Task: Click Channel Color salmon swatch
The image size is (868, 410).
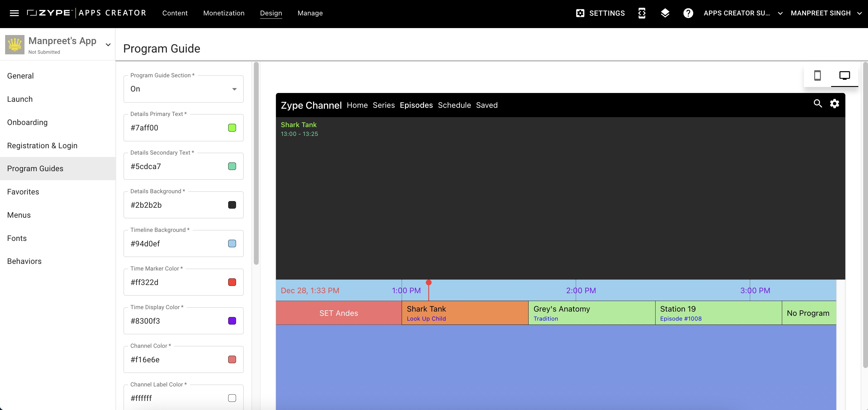Action: pyautogui.click(x=232, y=360)
